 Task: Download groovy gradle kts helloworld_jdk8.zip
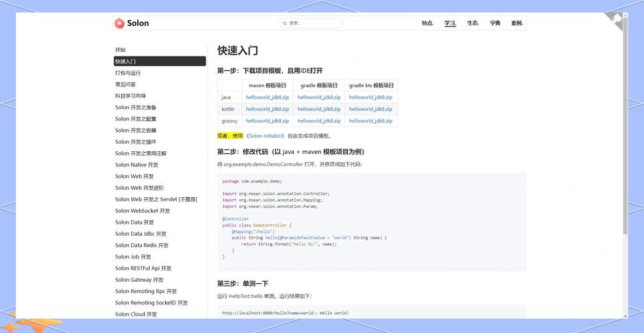[371, 121]
